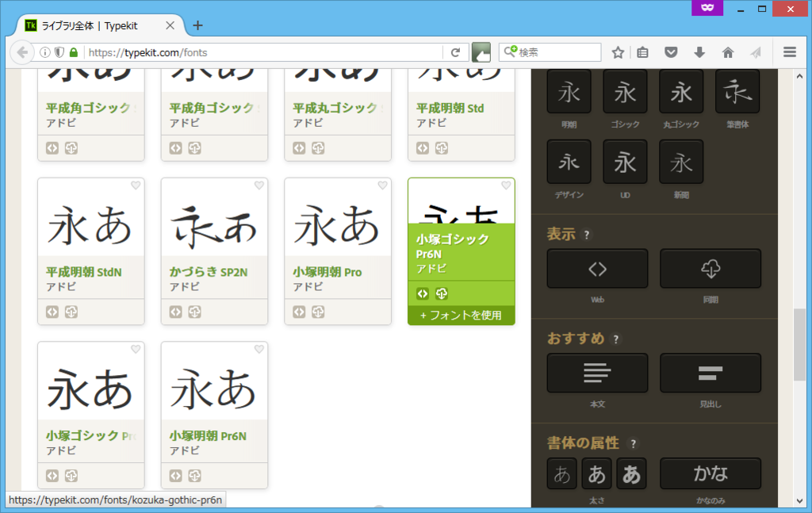Click the 永あ preview of かづらき SP2N
The image size is (812, 513).
pyautogui.click(x=214, y=227)
